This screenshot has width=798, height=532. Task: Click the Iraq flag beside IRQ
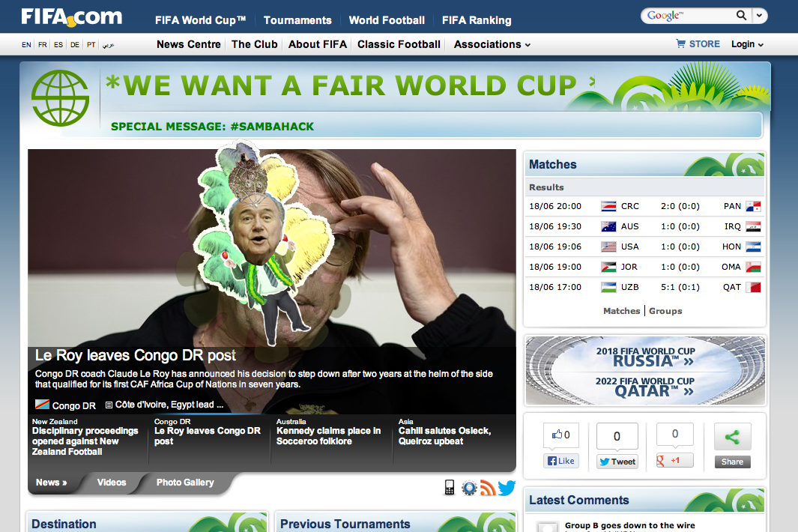[x=753, y=226]
